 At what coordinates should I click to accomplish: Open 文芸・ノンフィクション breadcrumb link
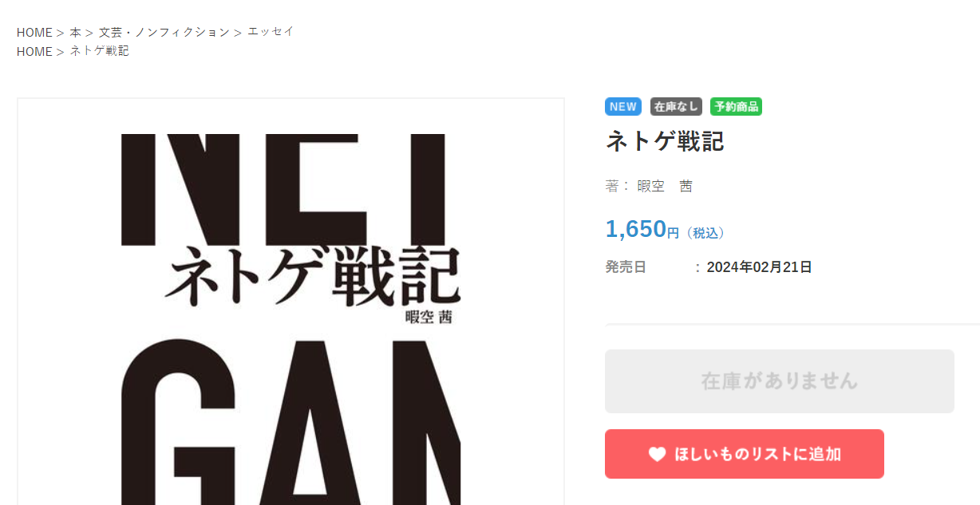pos(164,32)
